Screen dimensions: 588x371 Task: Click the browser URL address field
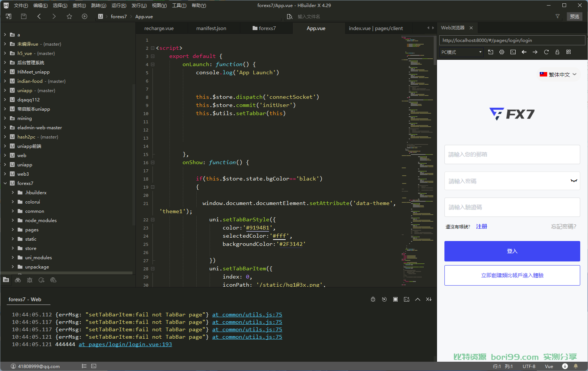[512, 40]
